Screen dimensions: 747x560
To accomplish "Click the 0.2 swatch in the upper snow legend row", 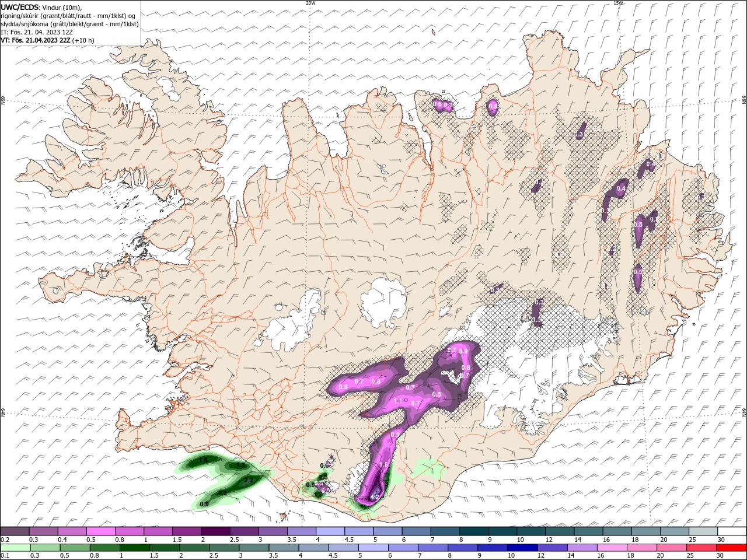I will coord(15,531).
